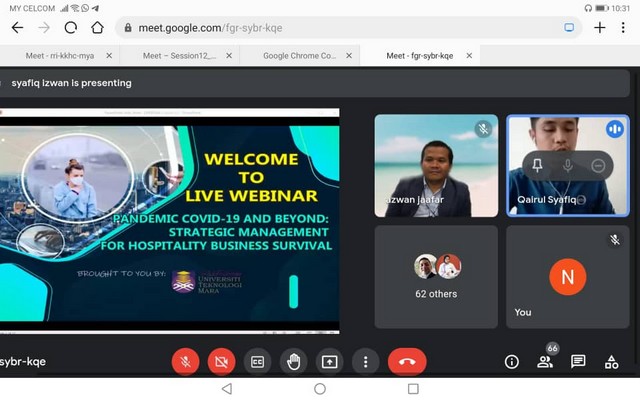The width and height of the screenshot is (640, 400).
Task: Open the activities icon in the bottom bar
Action: click(611, 361)
